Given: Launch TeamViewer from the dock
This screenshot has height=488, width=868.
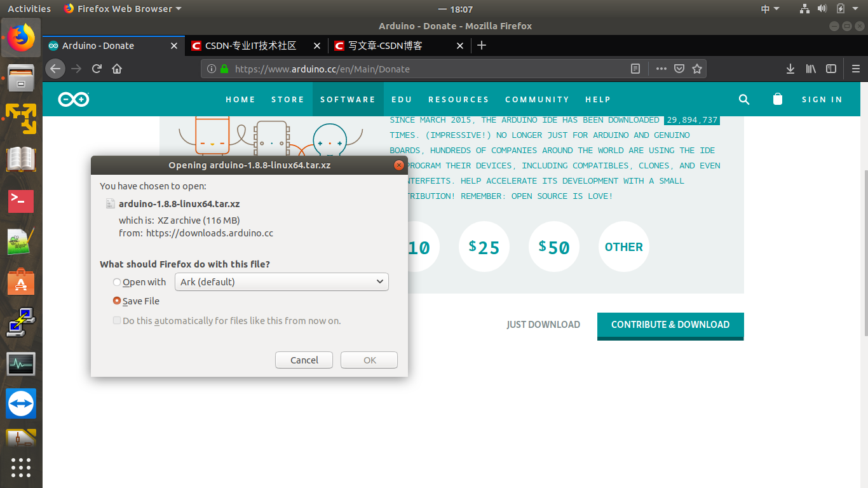Looking at the screenshot, I should [21, 403].
